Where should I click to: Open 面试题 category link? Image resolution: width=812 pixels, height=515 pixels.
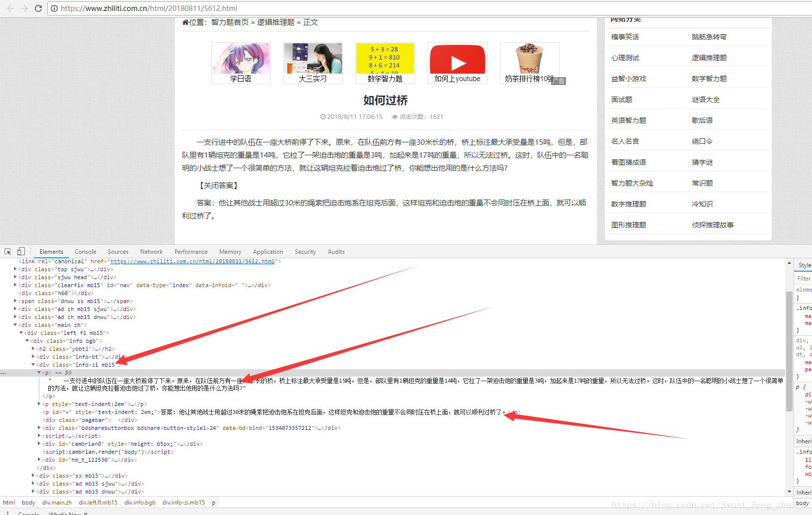[x=622, y=100]
